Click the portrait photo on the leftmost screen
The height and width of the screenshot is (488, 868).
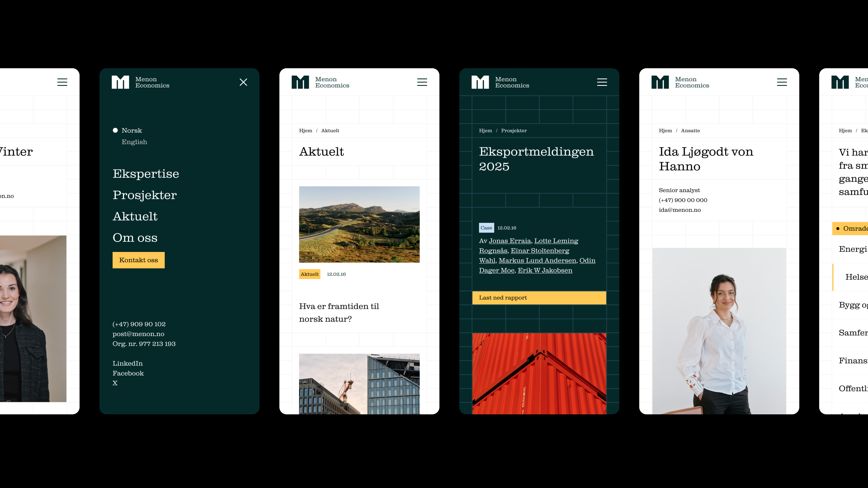(x=33, y=319)
